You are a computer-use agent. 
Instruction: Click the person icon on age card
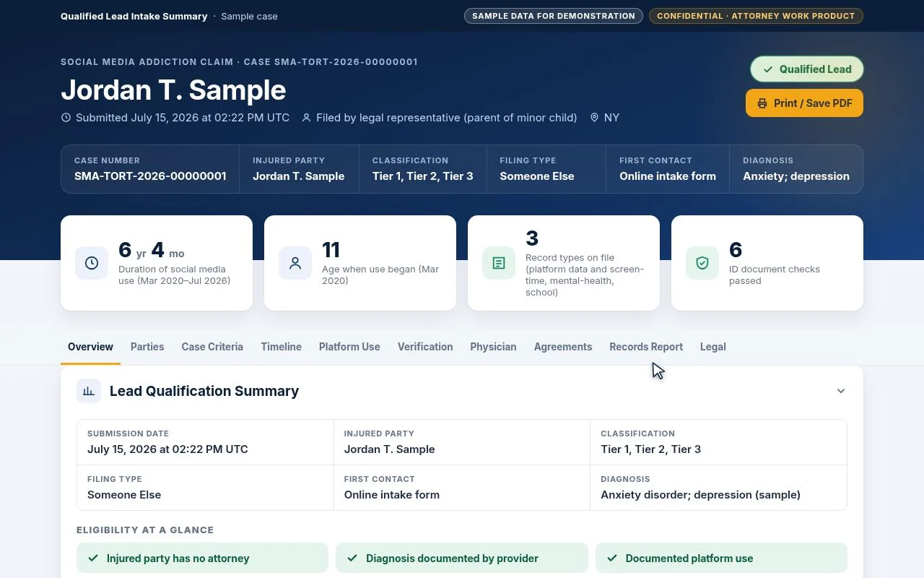click(x=295, y=263)
